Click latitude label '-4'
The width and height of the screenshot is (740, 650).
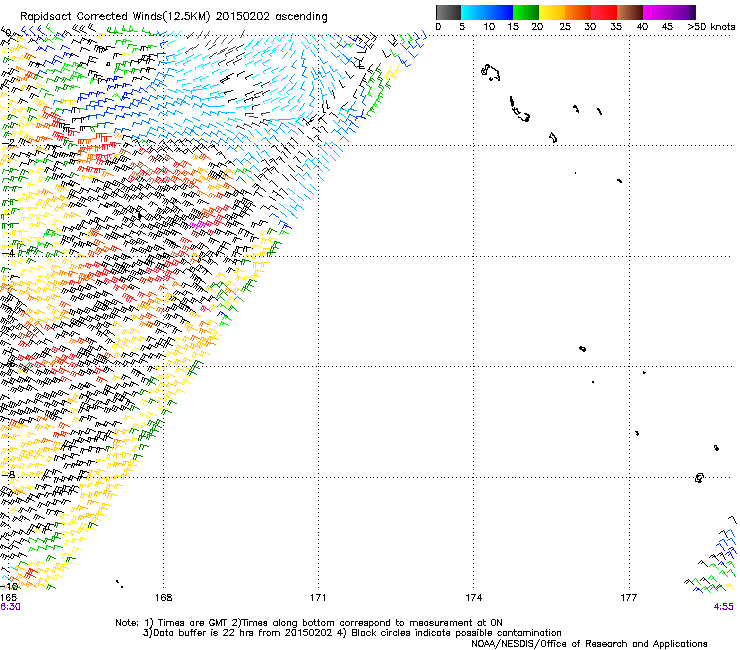coord(8,253)
